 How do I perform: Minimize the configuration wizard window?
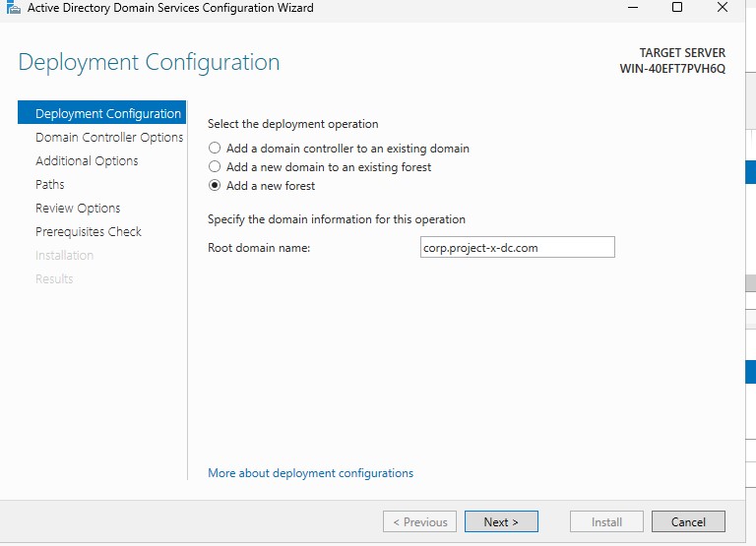[630, 8]
